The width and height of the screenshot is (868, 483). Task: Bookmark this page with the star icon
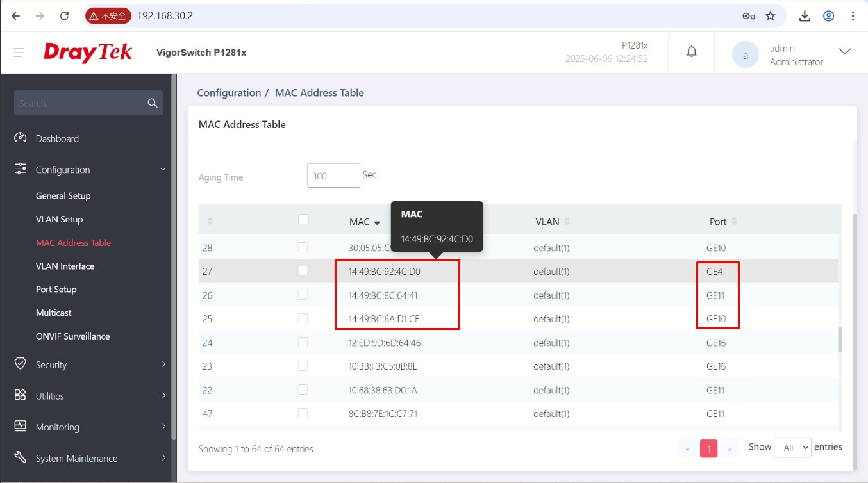771,16
